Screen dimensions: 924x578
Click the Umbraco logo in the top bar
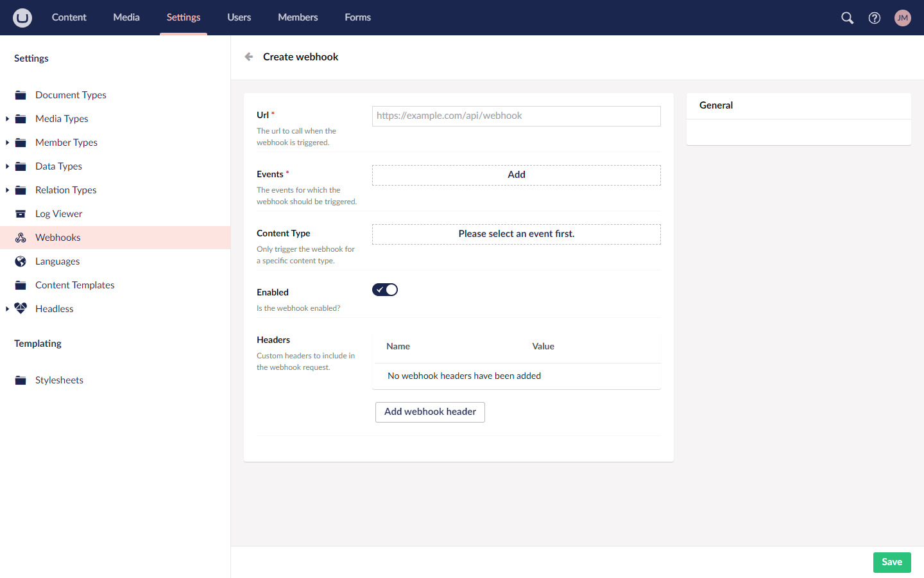pyautogui.click(x=22, y=17)
